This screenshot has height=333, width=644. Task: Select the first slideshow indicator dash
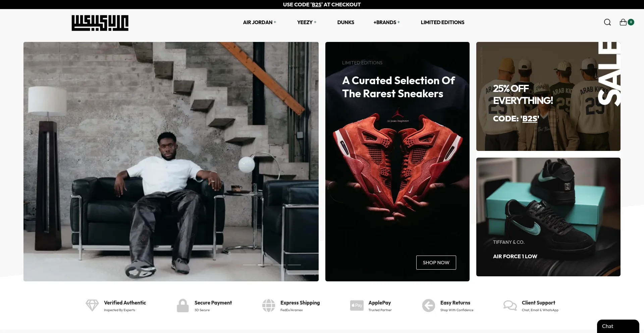tap(249, 265)
